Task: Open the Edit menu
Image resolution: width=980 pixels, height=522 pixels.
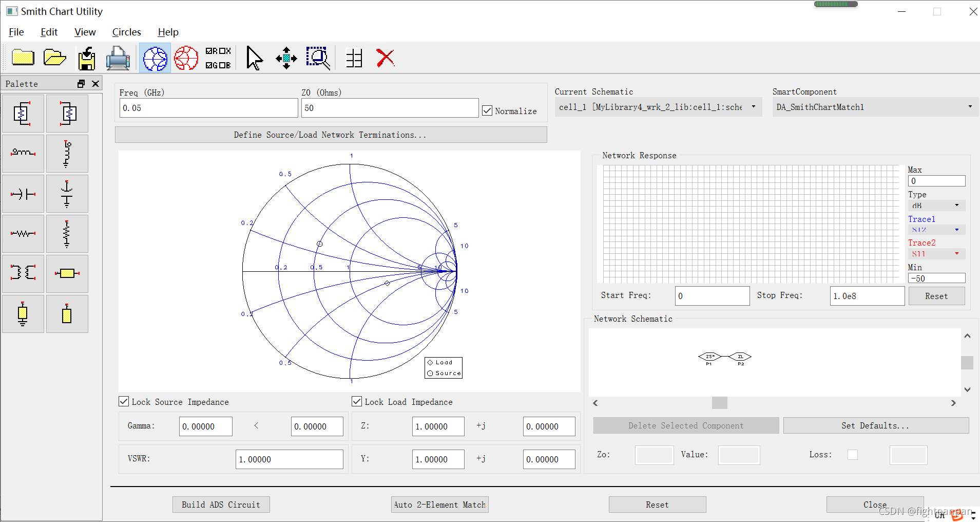Action: tap(49, 32)
